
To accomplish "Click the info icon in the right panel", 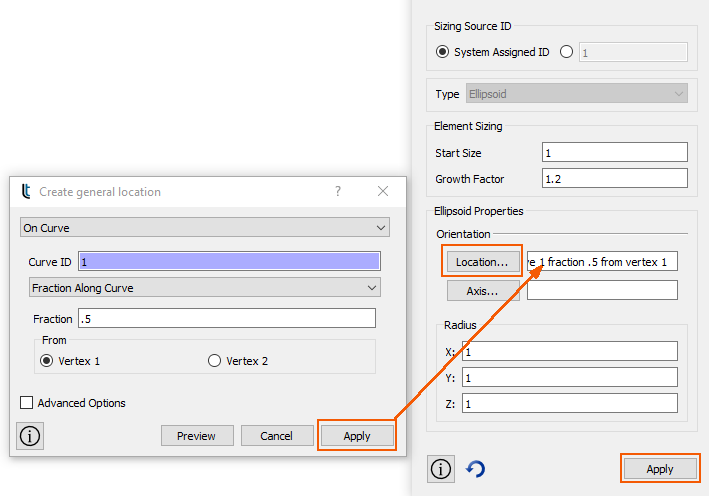I will tap(441, 468).
